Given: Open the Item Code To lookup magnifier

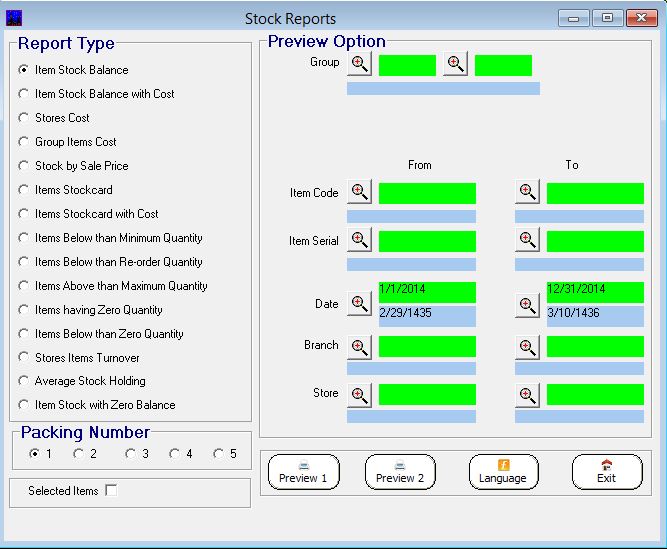Looking at the screenshot, I should pyautogui.click(x=527, y=192).
